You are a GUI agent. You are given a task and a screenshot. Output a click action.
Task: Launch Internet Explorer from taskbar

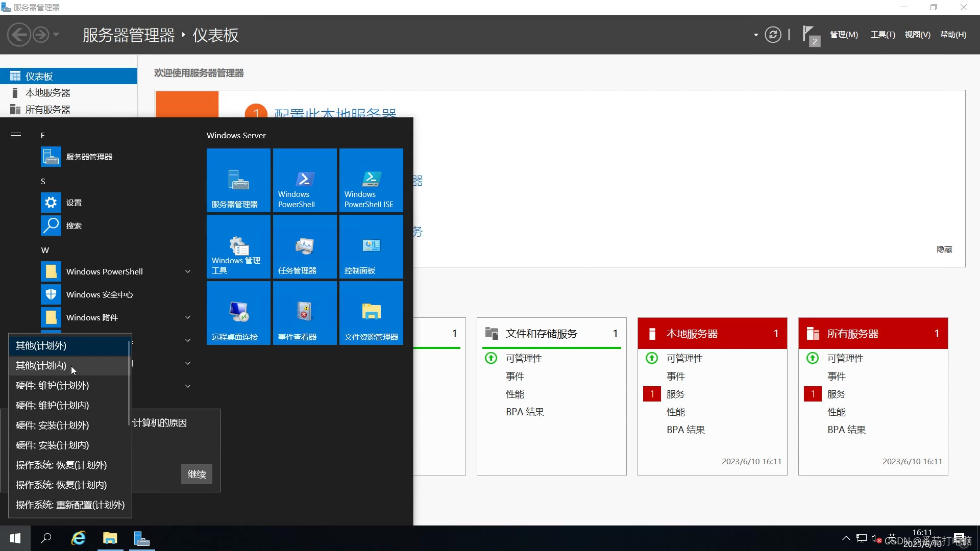coord(78,538)
